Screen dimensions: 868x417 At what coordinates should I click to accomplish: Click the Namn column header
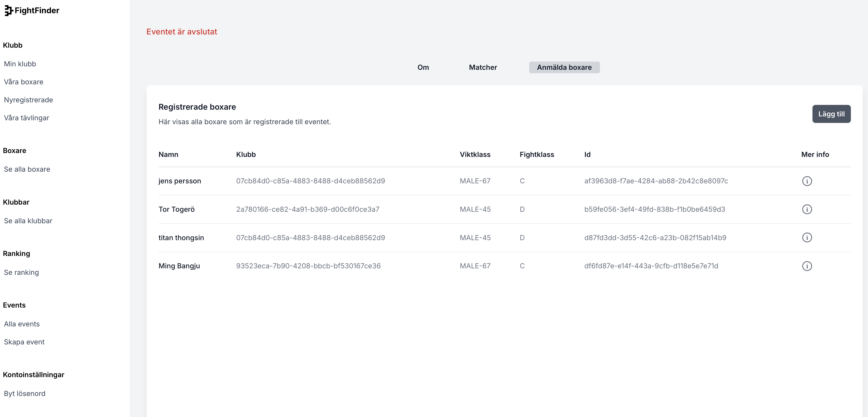(x=168, y=154)
